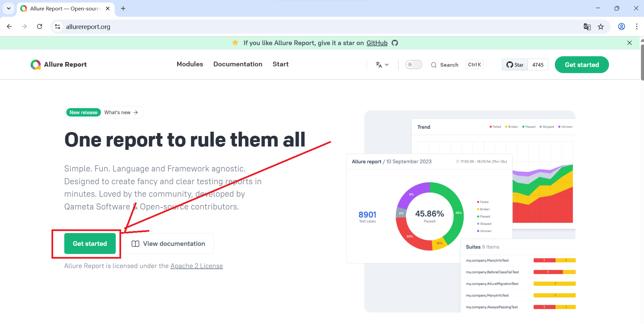Click the Allure Report logo icon
Viewport: 644px width, 324px height.
[x=36, y=64]
